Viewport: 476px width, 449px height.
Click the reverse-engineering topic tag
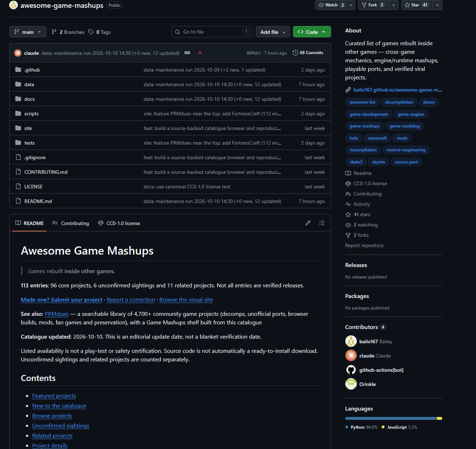click(x=406, y=150)
